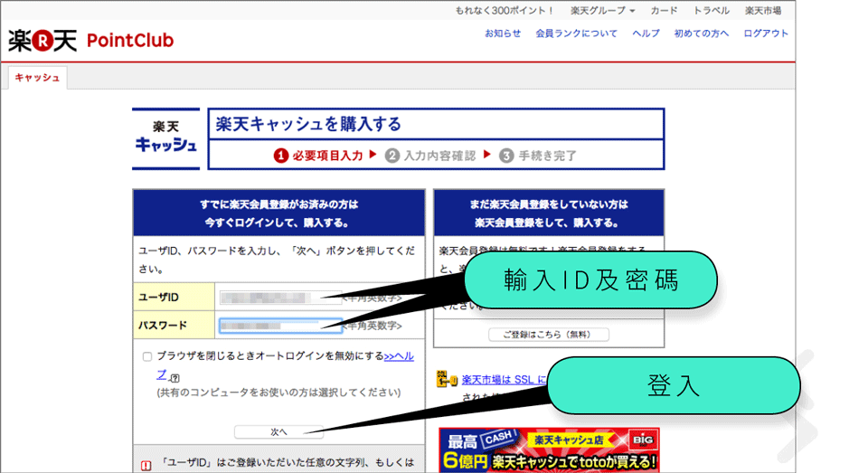
Task: Open 会員ランクについて in the header menu
Action: [576, 33]
